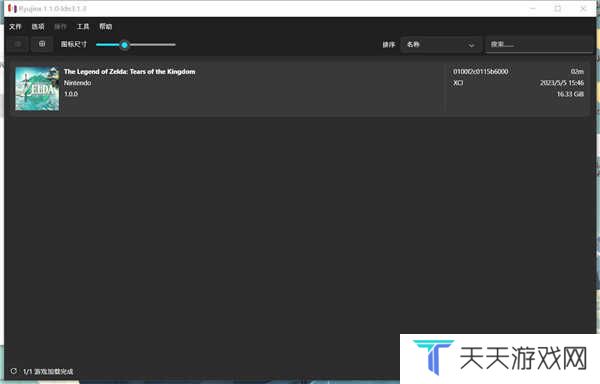This screenshot has height=384, width=600.
Task: Click the 1/1 games loaded status text
Action: tap(48, 371)
